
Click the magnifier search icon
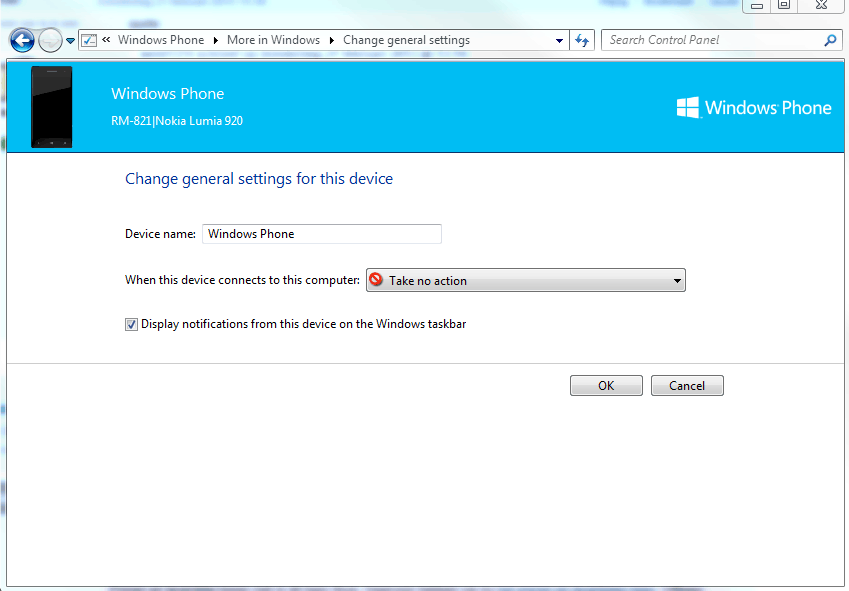[831, 40]
